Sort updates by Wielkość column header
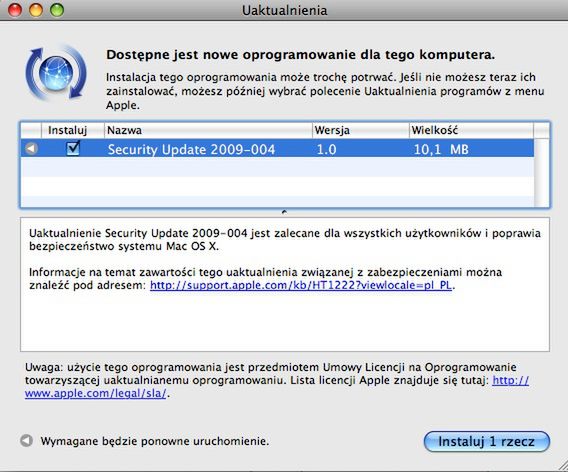This screenshot has height=472, width=568. tap(471, 130)
